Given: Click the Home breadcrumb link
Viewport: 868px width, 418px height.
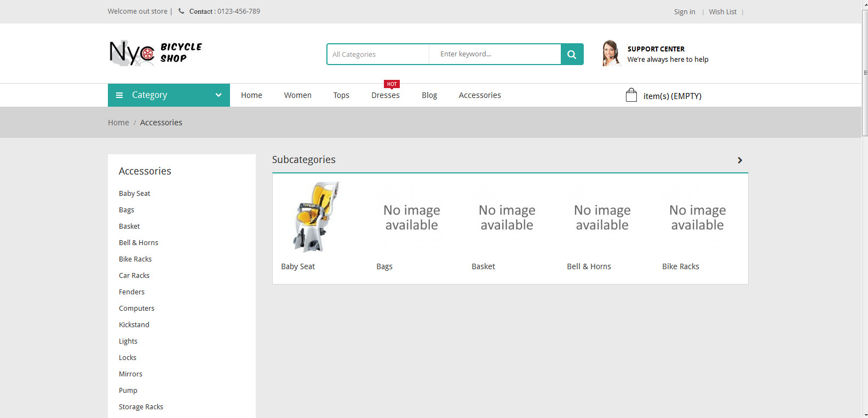Looking at the screenshot, I should coord(118,123).
